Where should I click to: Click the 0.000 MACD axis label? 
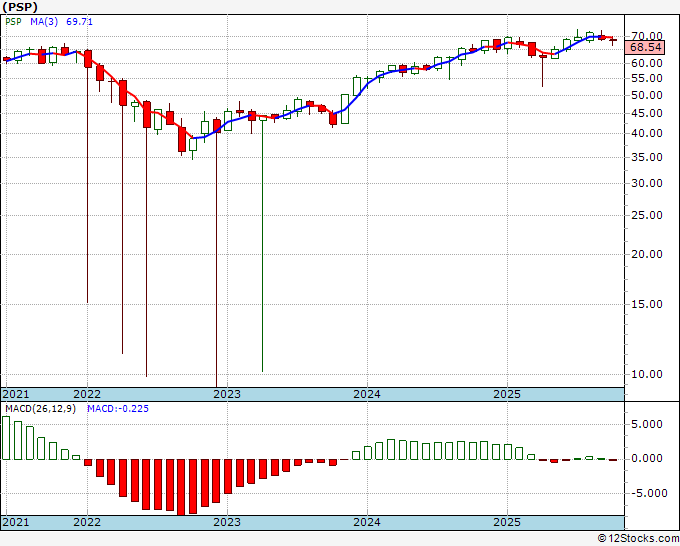[647, 458]
